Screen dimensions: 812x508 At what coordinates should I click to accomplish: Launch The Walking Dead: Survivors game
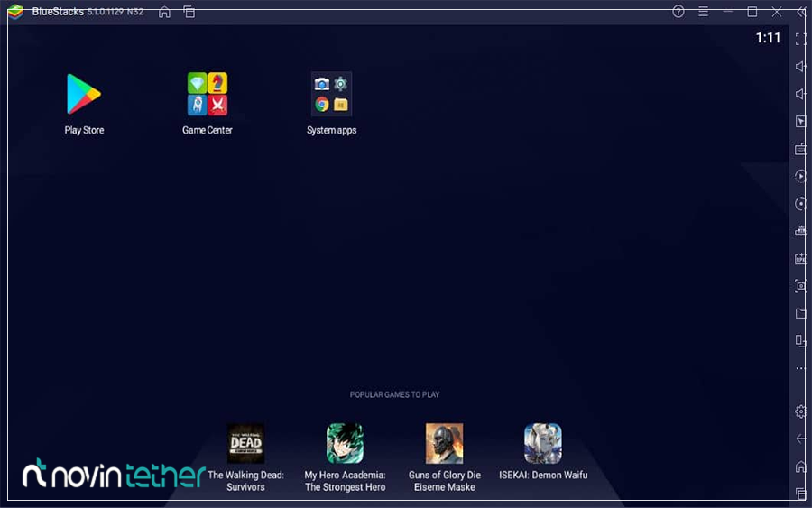(245, 444)
